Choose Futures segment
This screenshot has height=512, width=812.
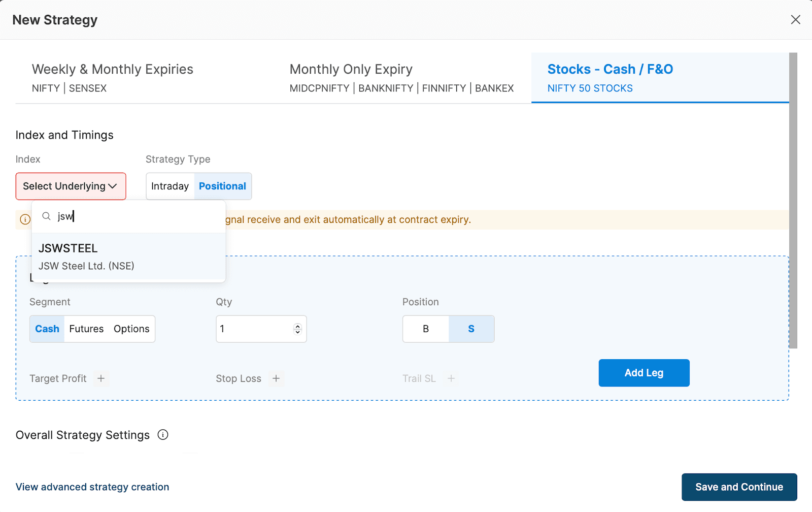[86, 329]
